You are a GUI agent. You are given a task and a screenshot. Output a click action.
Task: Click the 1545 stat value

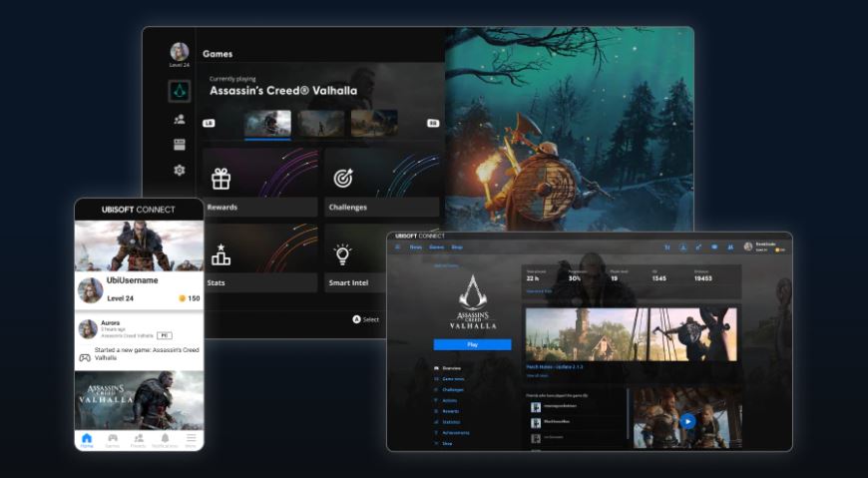point(658,278)
